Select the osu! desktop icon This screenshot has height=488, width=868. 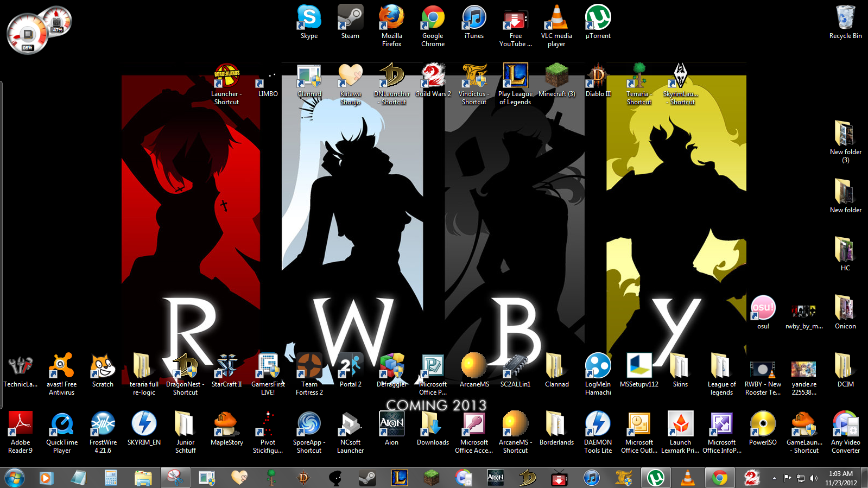tap(763, 313)
